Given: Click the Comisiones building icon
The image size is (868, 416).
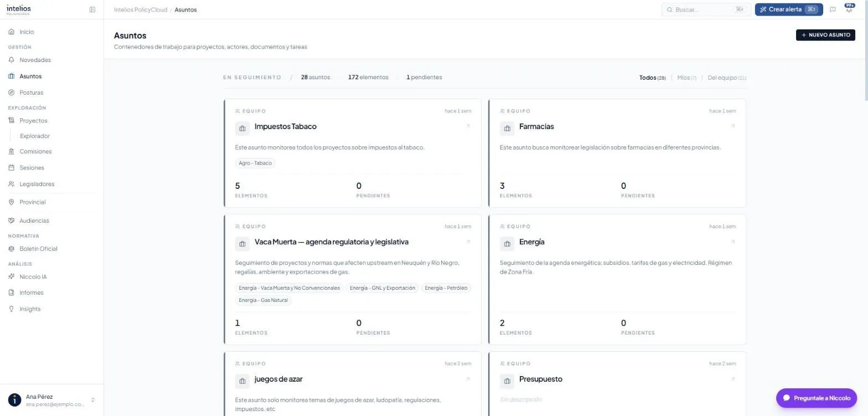Looking at the screenshot, I should [12, 151].
